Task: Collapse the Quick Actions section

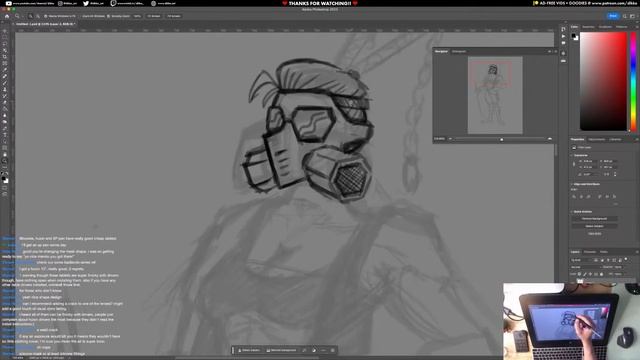Action: (x=571, y=212)
